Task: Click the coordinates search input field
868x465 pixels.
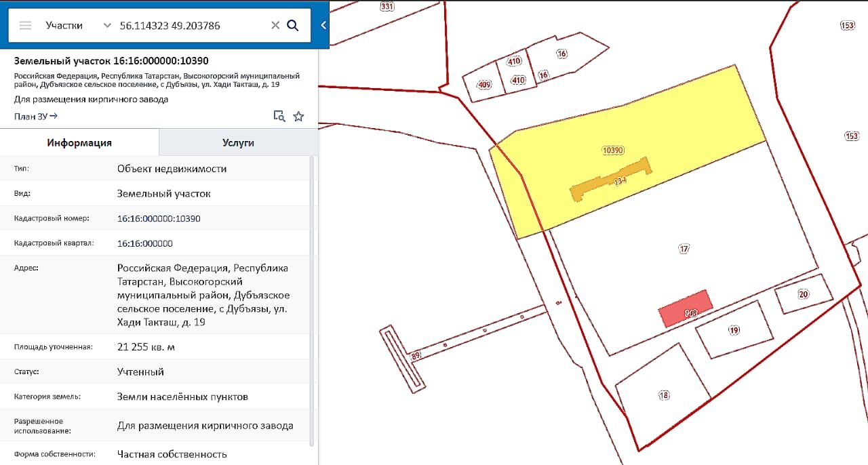Action: coord(190,26)
